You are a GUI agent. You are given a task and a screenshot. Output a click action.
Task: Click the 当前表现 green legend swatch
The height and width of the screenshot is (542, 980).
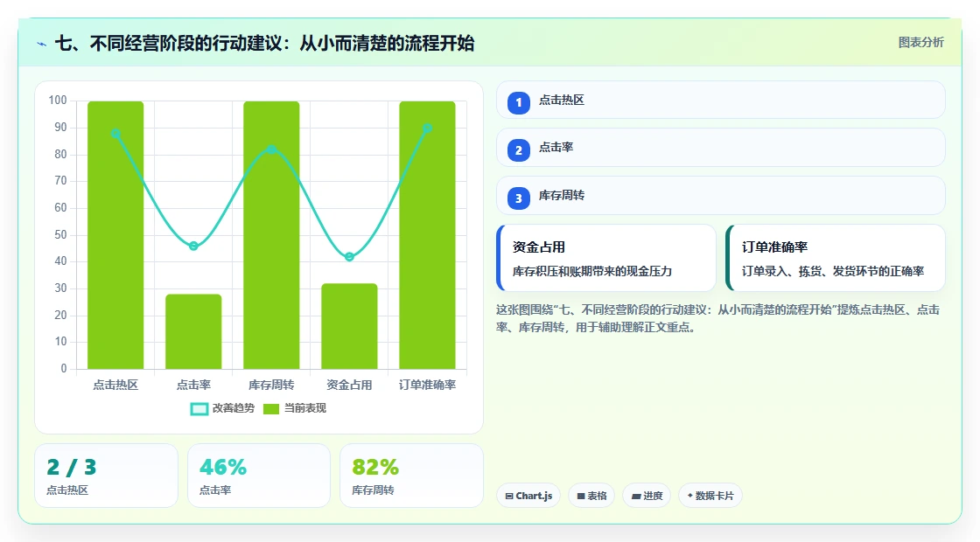pos(270,409)
